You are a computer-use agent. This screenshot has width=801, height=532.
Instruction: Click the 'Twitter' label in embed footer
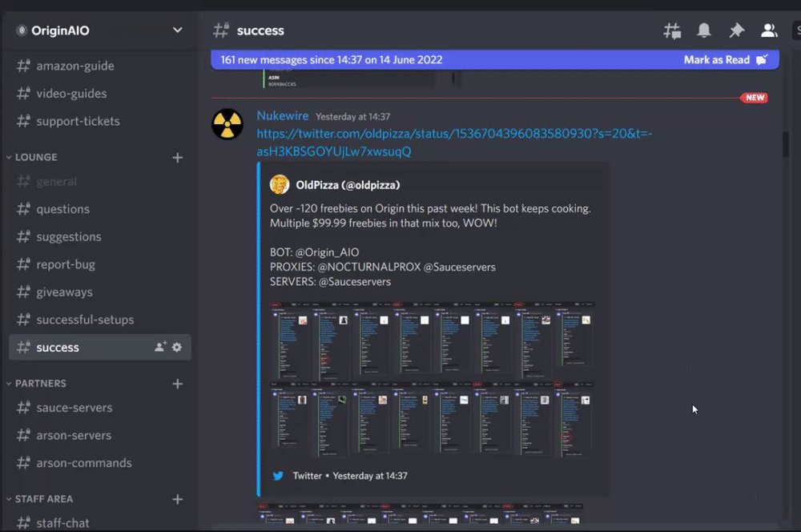(x=307, y=476)
